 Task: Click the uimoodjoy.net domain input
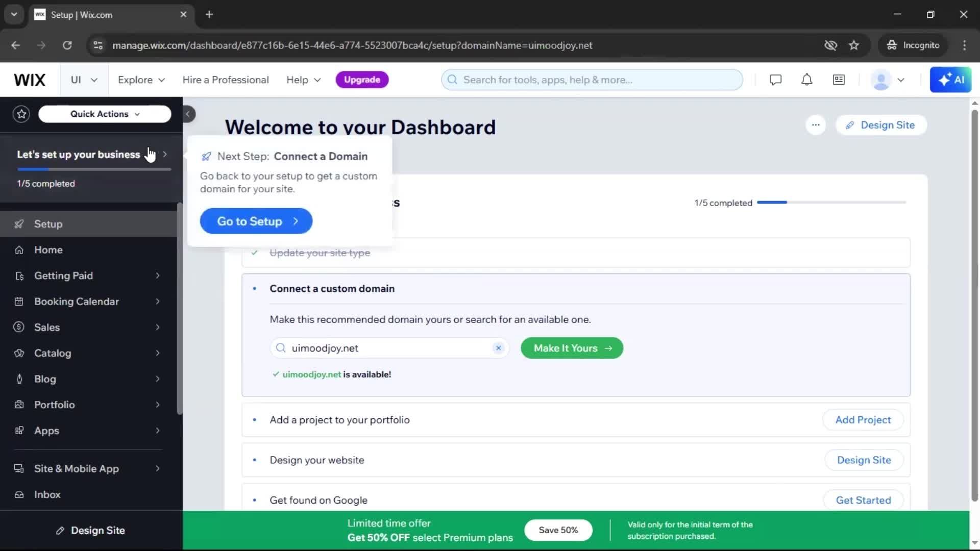(389, 348)
